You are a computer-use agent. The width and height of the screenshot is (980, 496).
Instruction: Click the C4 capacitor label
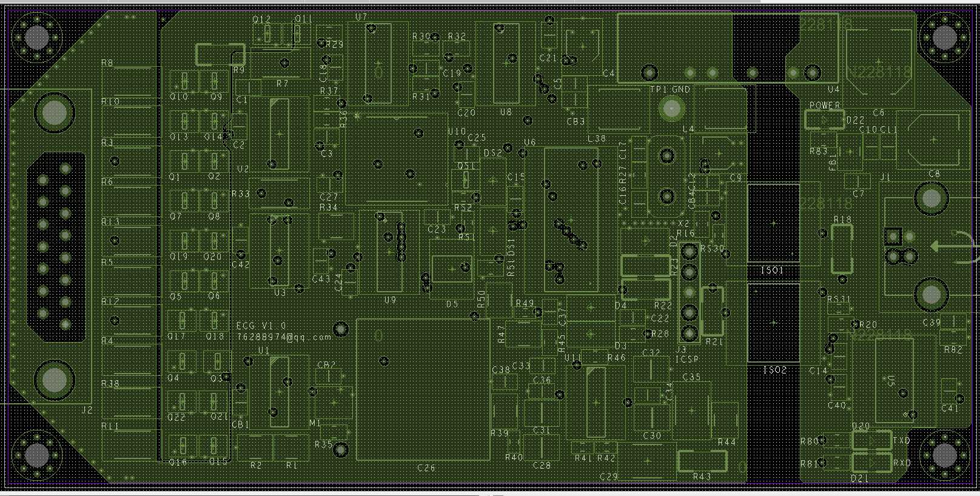point(608,73)
